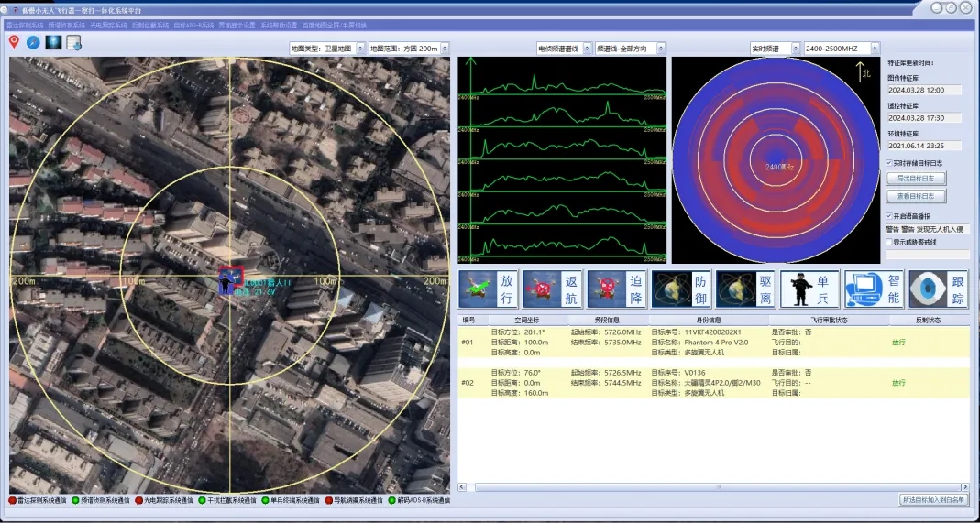Click 所选目标加入到白名单 button
This screenshot has height=523, width=980.
pos(934,499)
